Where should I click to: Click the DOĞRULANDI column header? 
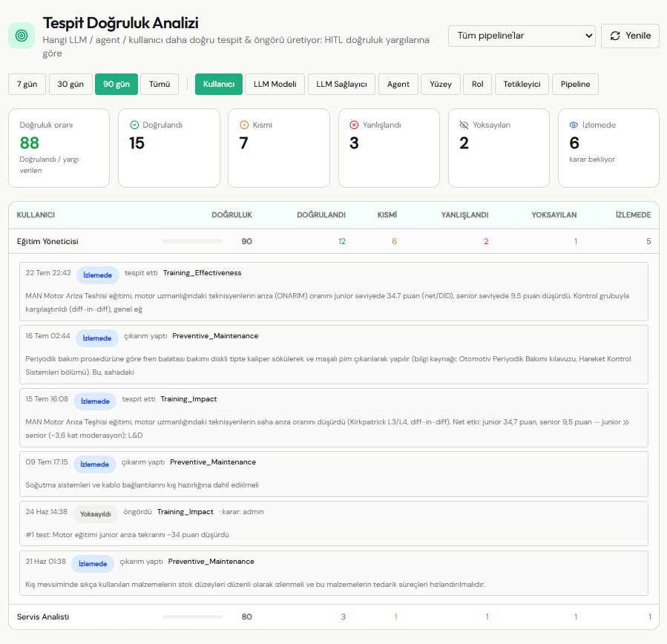(x=321, y=215)
